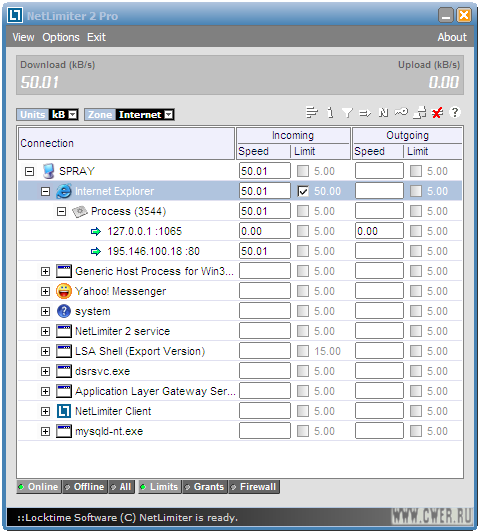Enable SPRAY outgoing limit checkbox
Viewport: 480px width, 531px height.
tap(416, 171)
